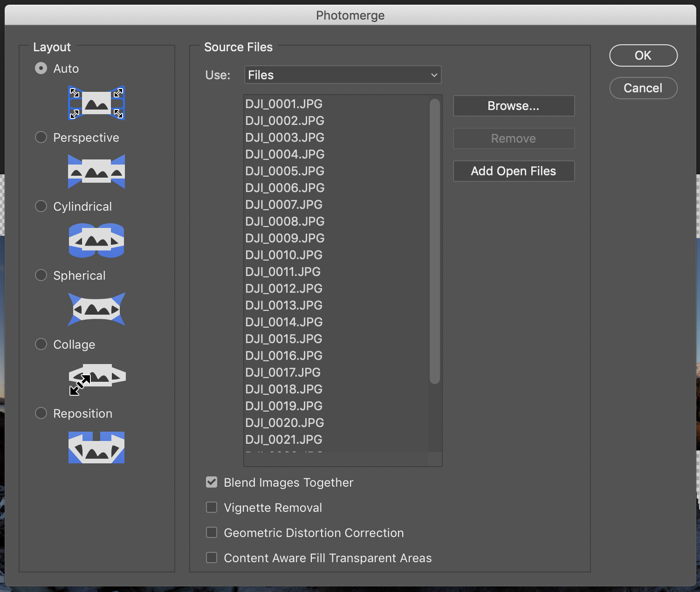Click Add Open Files button
Screen dimensions: 700x592
coord(514,171)
